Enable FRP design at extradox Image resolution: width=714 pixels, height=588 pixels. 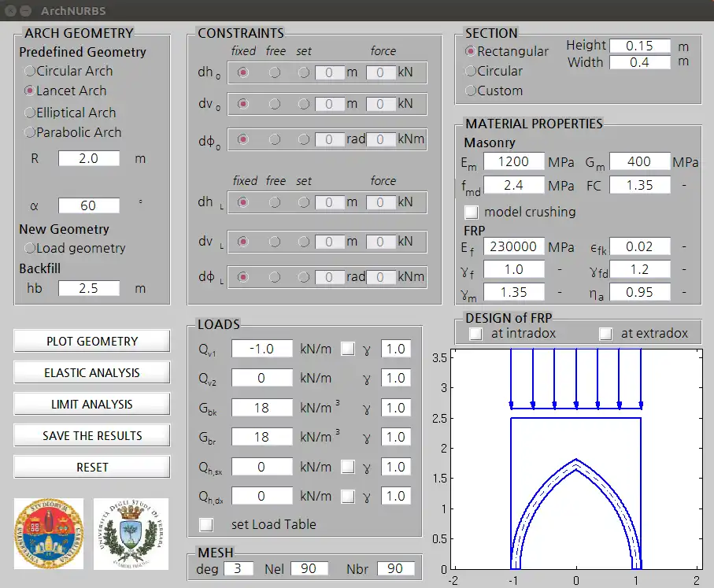pos(605,333)
